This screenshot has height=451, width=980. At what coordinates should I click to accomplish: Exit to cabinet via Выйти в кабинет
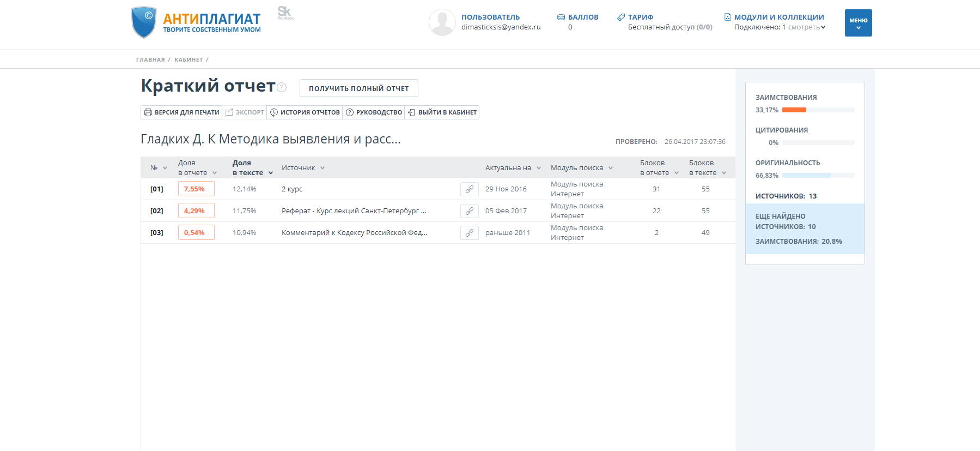442,112
